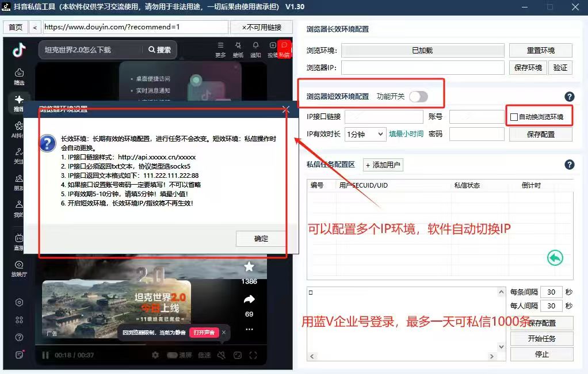Toggle the 功能开关 switch
Screen dimensions: 588x374
pyautogui.click(x=418, y=97)
